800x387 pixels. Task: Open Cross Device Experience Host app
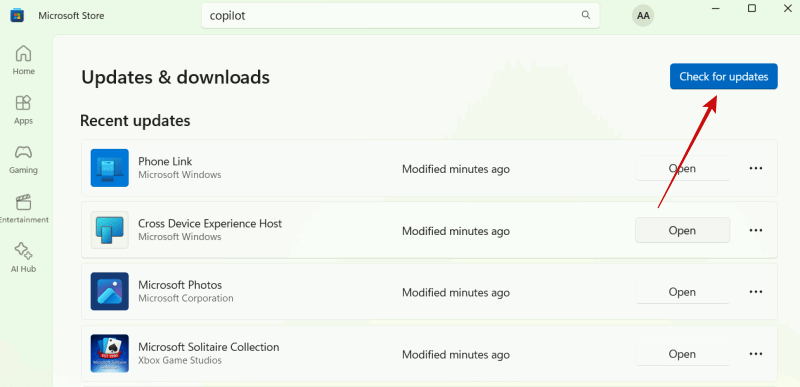(682, 230)
